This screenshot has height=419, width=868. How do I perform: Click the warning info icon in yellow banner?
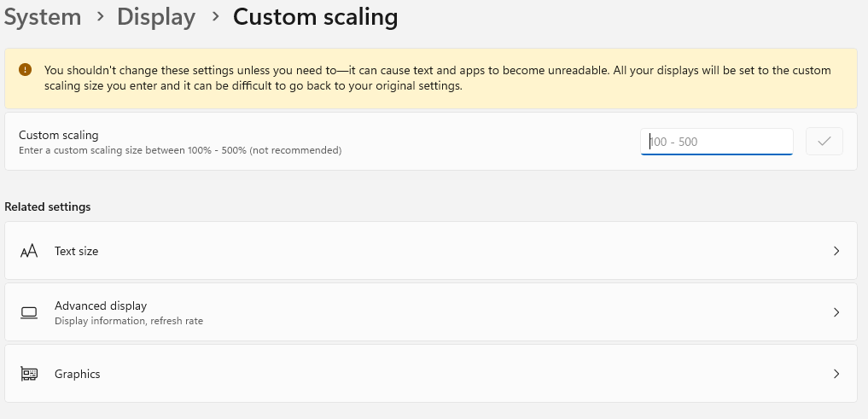(26, 70)
